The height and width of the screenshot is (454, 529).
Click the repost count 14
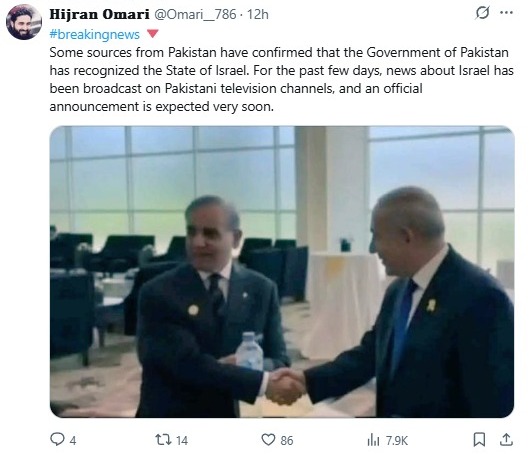pos(182,441)
